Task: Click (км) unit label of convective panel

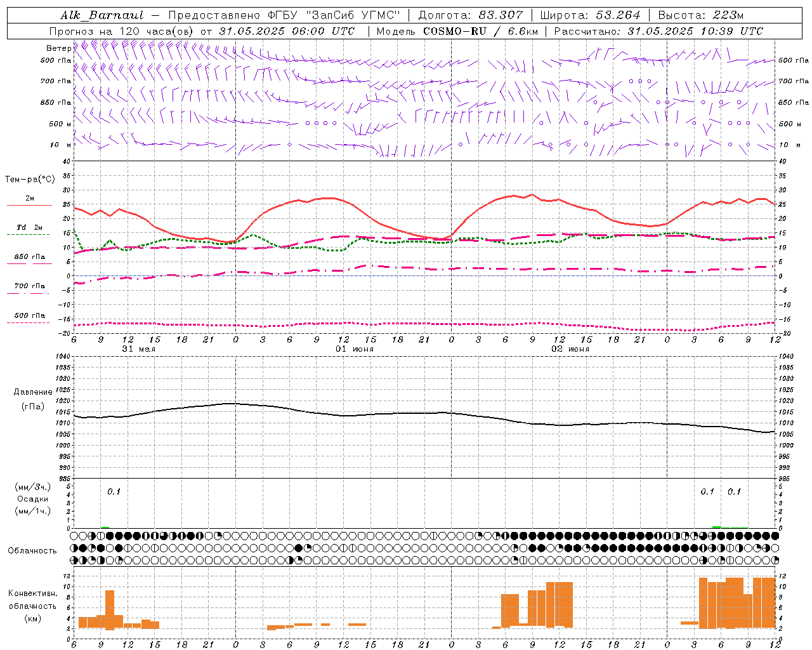Action: coord(33,618)
